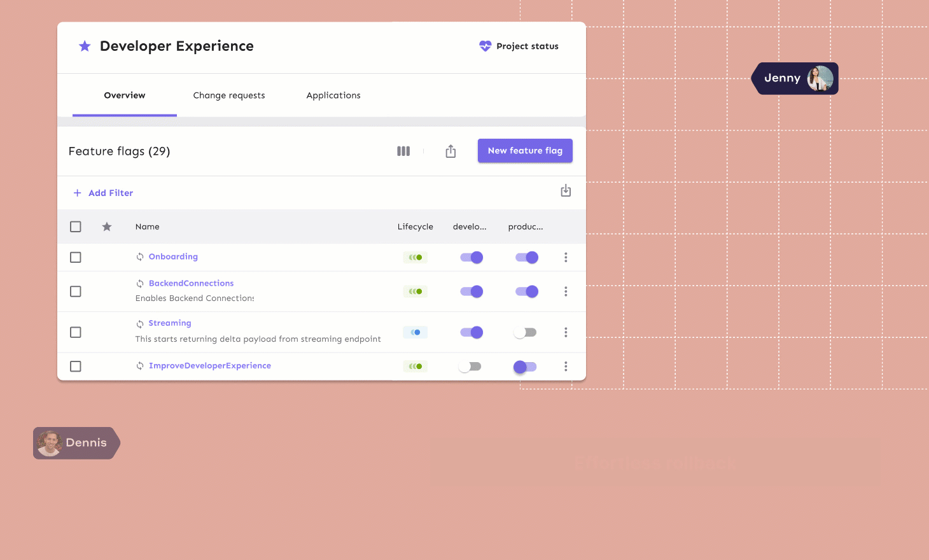Select the BackendConnections row checkbox
929x560 pixels.
[x=76, y=291]
